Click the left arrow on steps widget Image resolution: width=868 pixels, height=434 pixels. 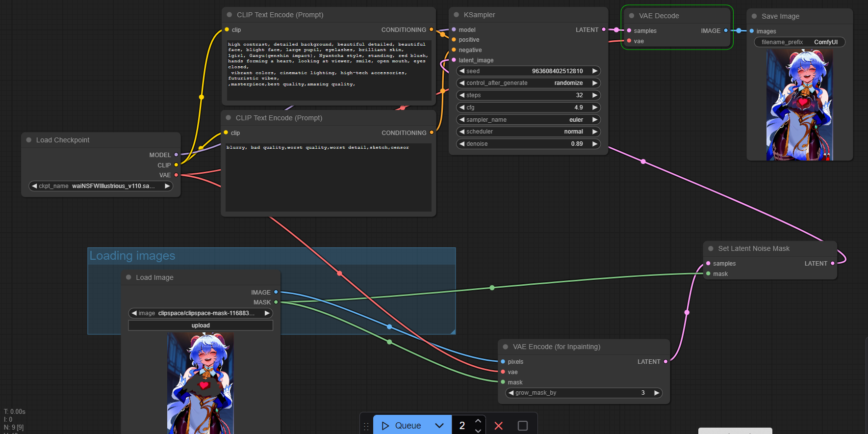461,95
